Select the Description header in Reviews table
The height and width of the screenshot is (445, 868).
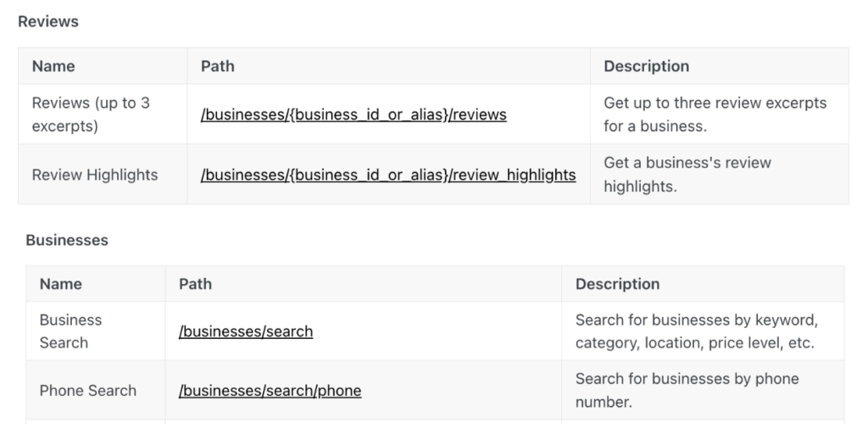[x=646, y=66]
